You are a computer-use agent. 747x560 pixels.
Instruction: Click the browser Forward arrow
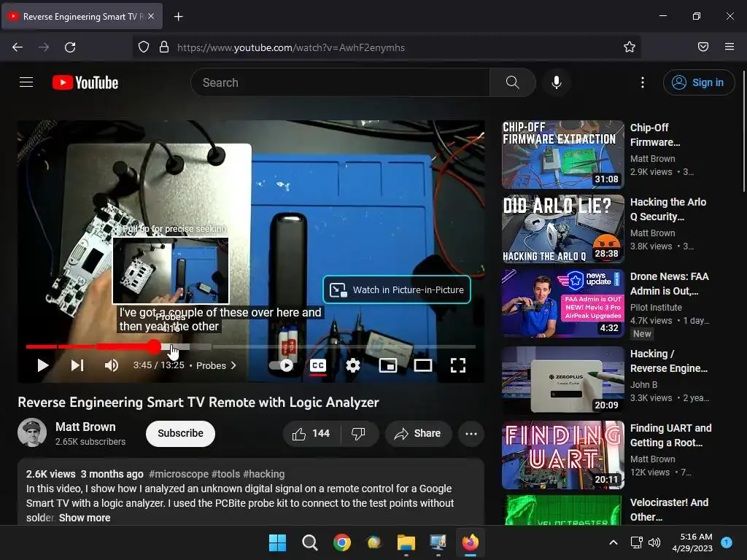[x=44, y=47]
